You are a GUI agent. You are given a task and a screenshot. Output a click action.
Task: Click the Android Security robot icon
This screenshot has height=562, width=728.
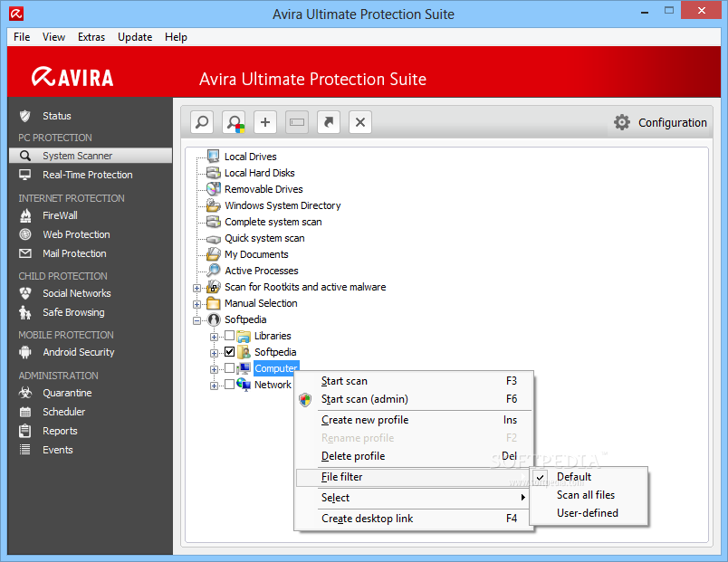(x=25, y=352)
